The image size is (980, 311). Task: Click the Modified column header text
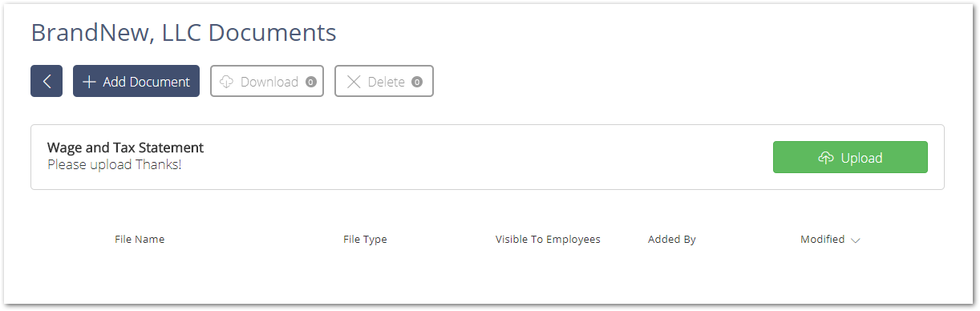822,239
